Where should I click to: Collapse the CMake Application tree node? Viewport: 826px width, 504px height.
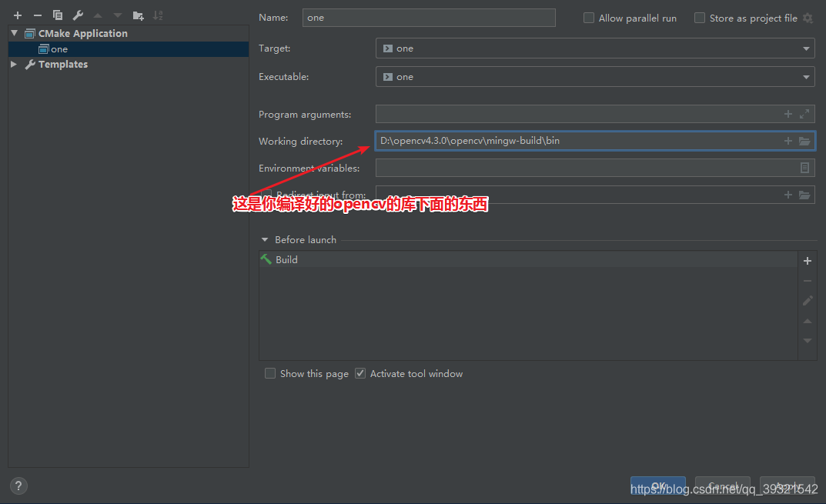coord(14,33)
